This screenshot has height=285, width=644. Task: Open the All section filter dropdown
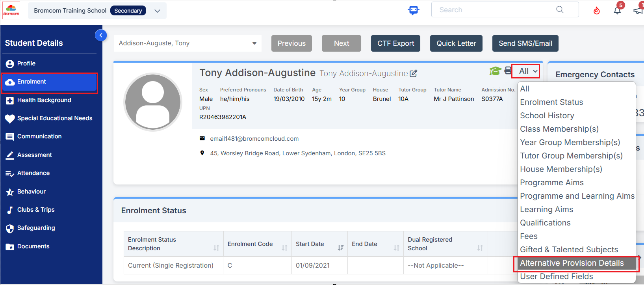528,71
